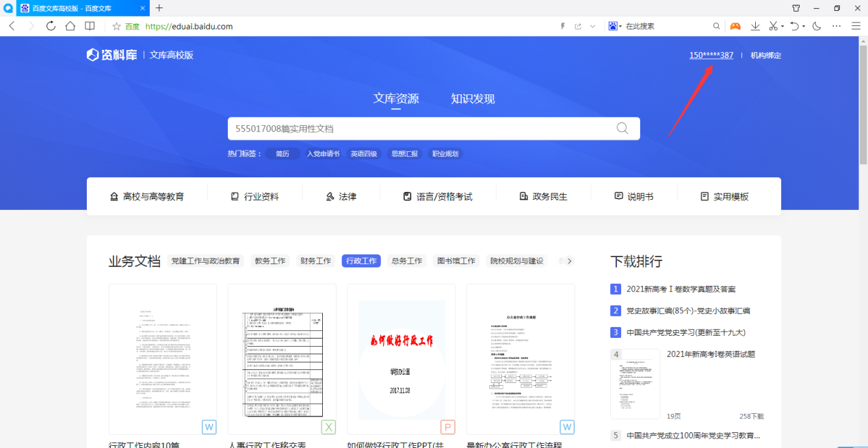Click the game controller icon in toolbar

pyautogui.click(x=735, y=26)
